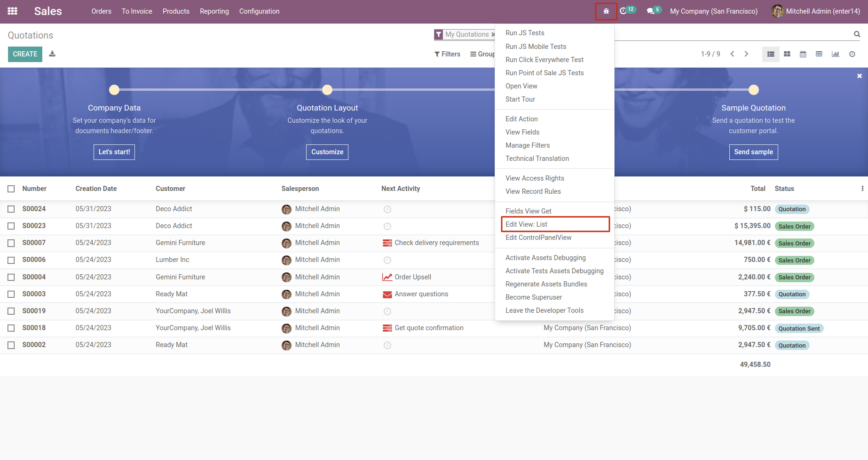Image resolution: width=868 pixels, height=460 pixels.
Task: Choose Edit Action in debug menu
Action: coord(555,119)
